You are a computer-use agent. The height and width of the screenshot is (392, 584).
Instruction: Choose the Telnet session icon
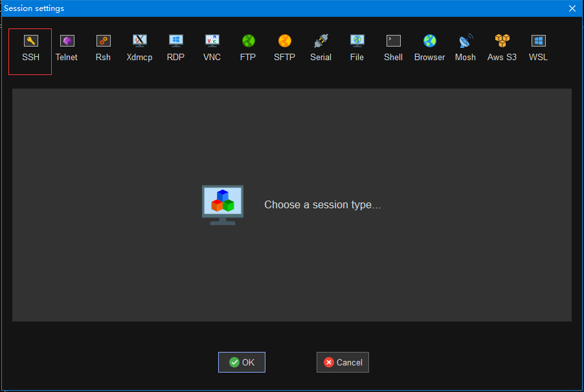pyautogui.click(x=67, y=48)
